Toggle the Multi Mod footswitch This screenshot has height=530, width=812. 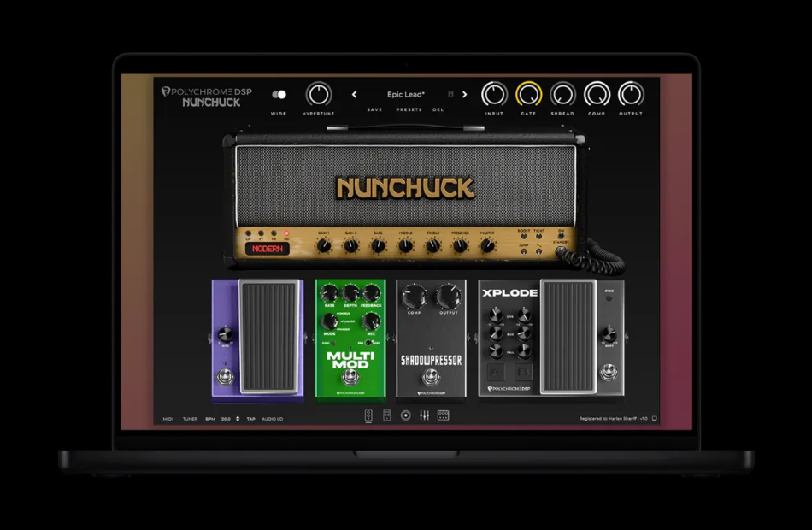pyautogui.click(x=350, y=376)
